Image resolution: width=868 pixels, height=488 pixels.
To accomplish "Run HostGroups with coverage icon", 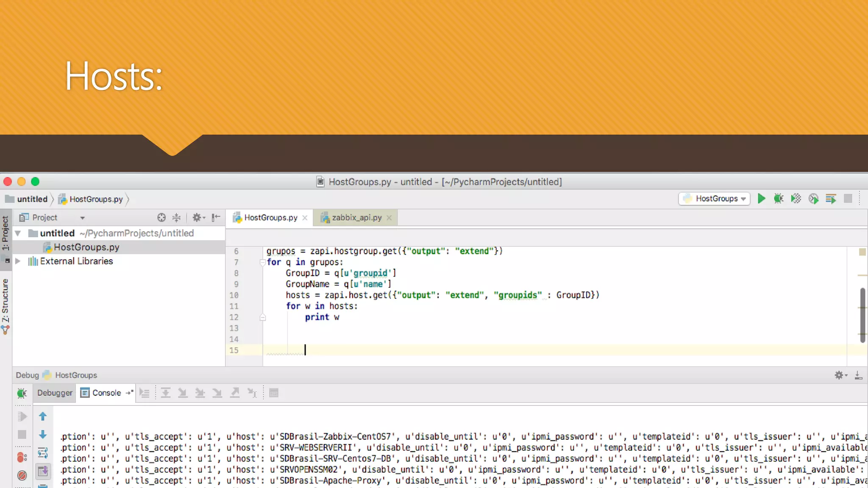I will 796,199.
